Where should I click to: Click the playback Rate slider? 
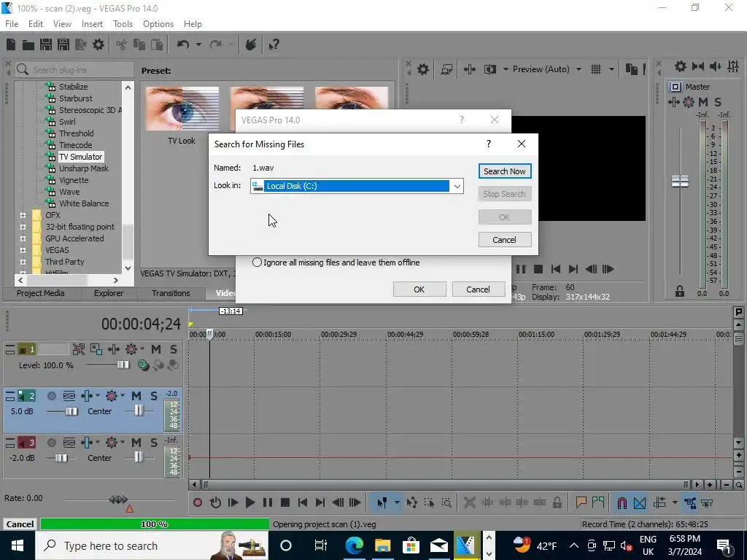[x=119, y=499]
